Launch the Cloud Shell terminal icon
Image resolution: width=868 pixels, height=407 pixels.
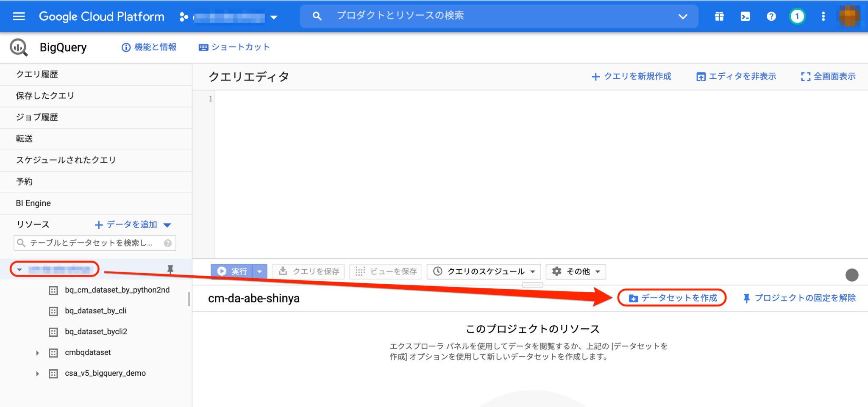[745, 16]
